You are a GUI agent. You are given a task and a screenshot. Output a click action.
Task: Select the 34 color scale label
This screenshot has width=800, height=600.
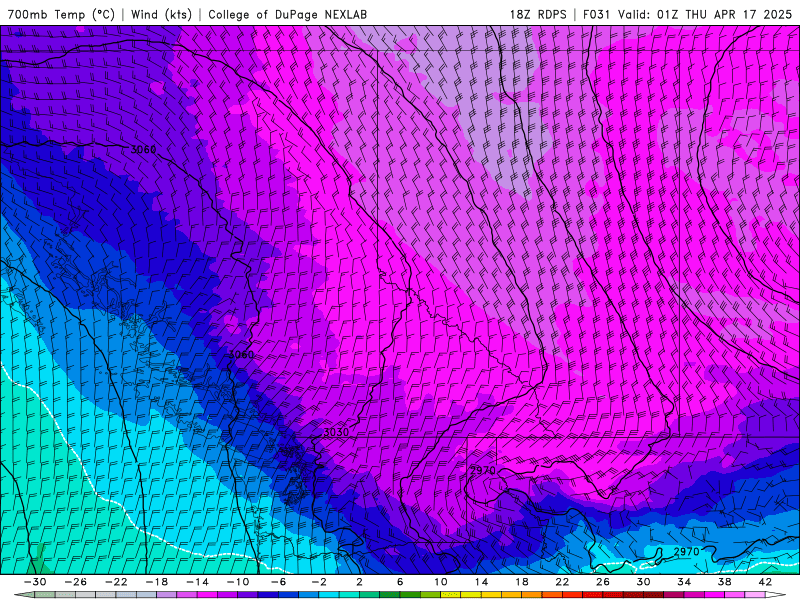pyautogui.click(x=684, y=582)
